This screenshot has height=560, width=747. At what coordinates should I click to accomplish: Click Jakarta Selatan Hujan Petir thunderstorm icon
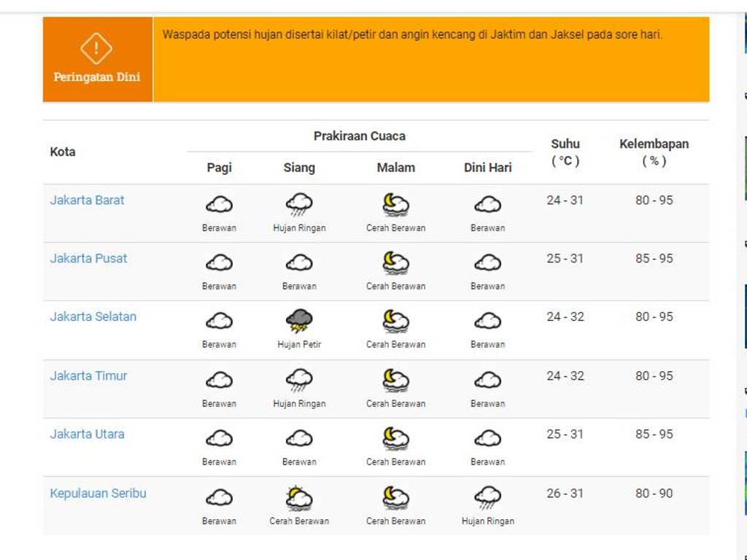click(x=299, y=321)
